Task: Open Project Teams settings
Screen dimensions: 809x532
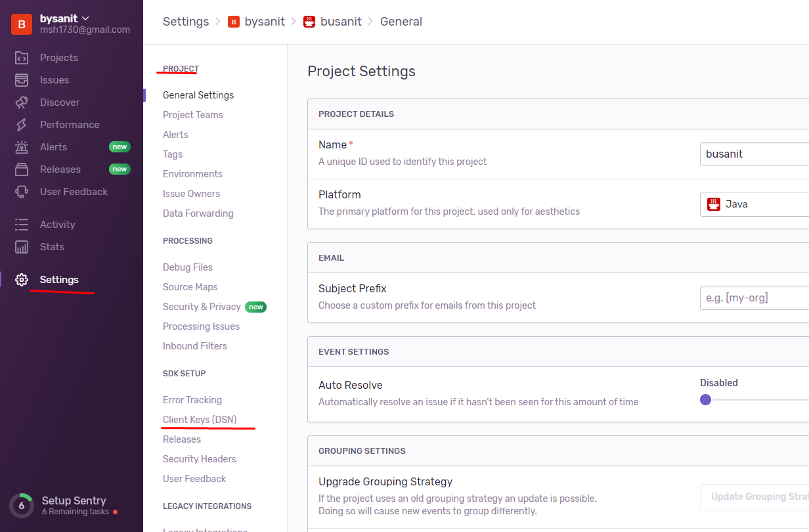Action: tap(193, 115)
